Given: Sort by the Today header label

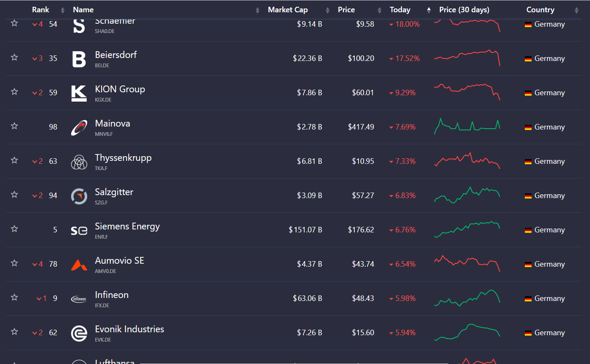Looking at the screenshot, I should point(400,10).
